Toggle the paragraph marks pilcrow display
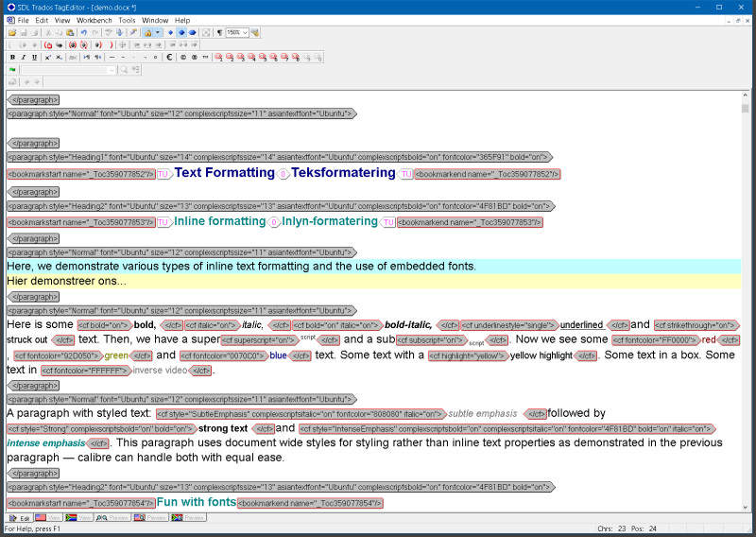756x537 pixels. pyautogui.click(x=219, y=33)
